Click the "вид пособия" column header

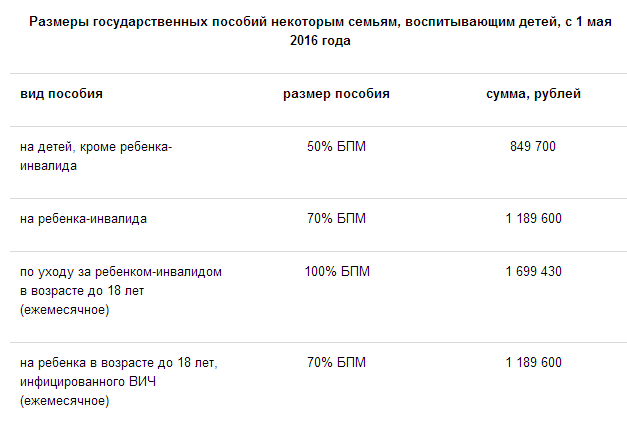[62, 94]
